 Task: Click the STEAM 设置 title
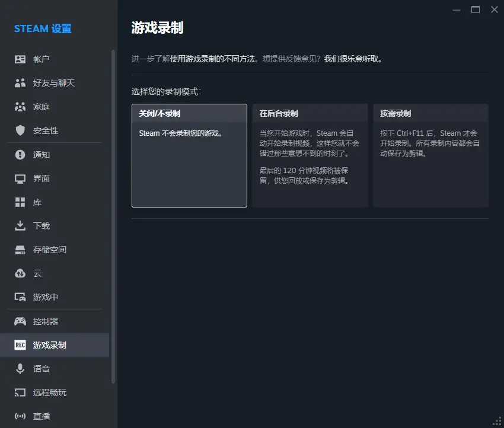[43, 28]
